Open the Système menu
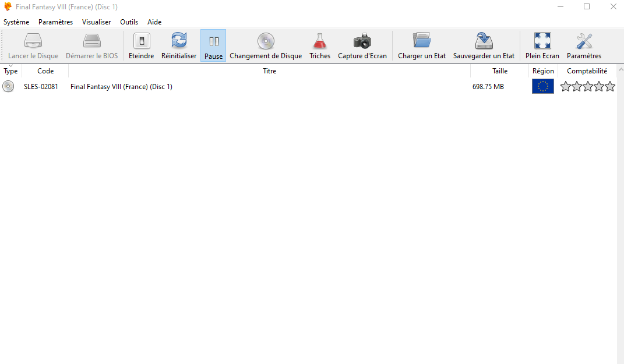Image resolution: width=624 pixels, height=364 pixels. click(x=16, y=22)
